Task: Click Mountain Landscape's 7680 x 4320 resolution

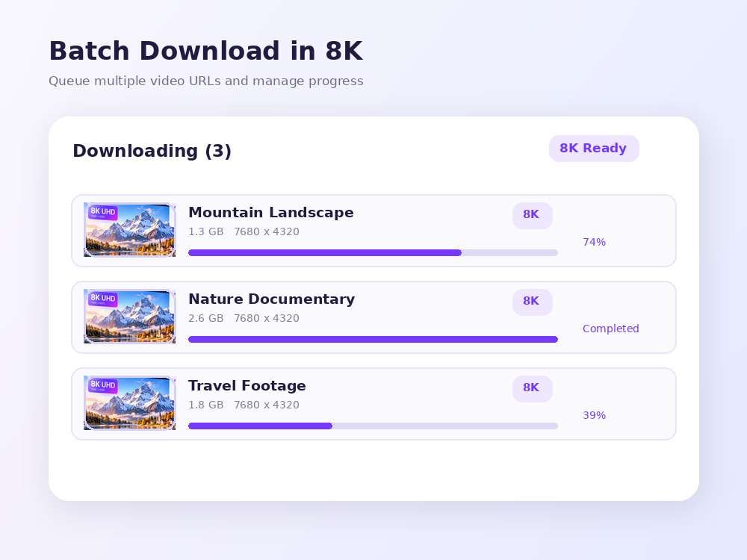Action: click(267, 232)
